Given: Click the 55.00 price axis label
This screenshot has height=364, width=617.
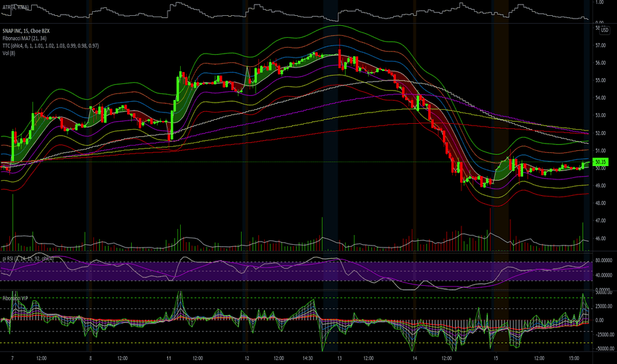Looking at the screenshot, I should tap(600, 80).
